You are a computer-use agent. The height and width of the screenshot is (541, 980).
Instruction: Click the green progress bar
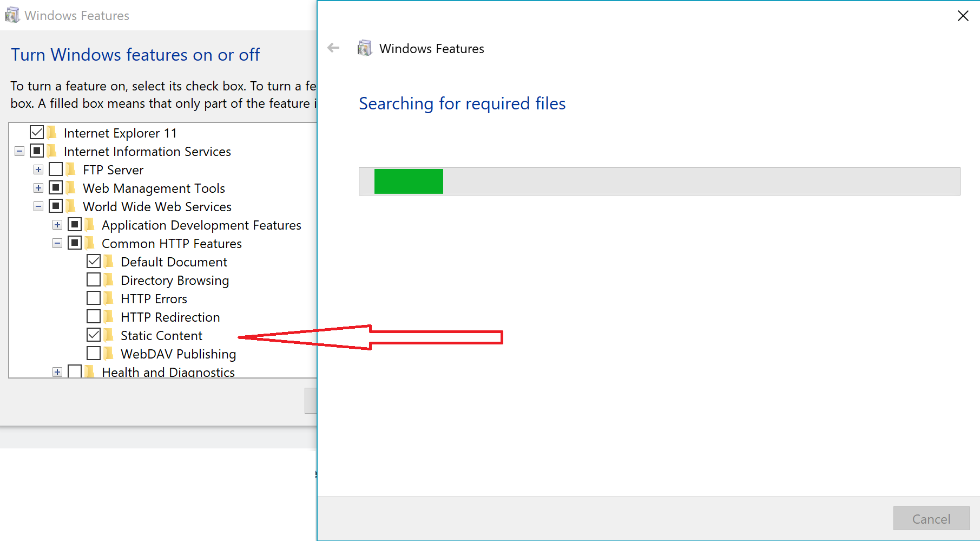409,181
